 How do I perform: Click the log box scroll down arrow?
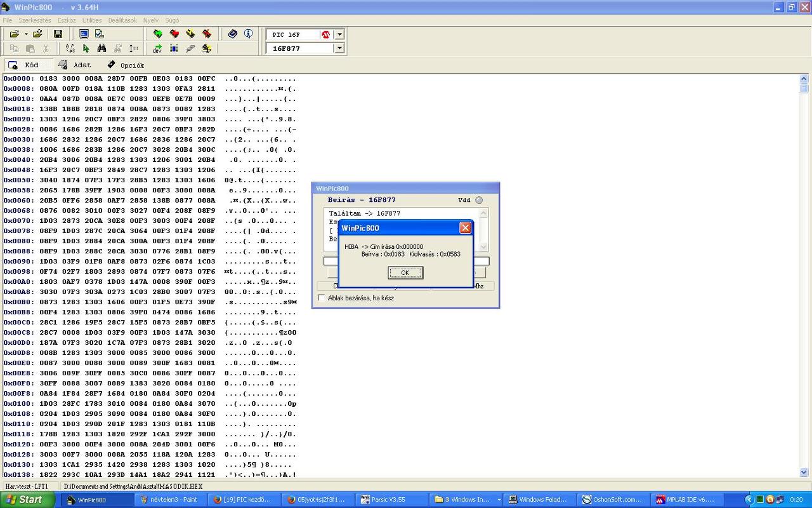(x=484, y=246)
